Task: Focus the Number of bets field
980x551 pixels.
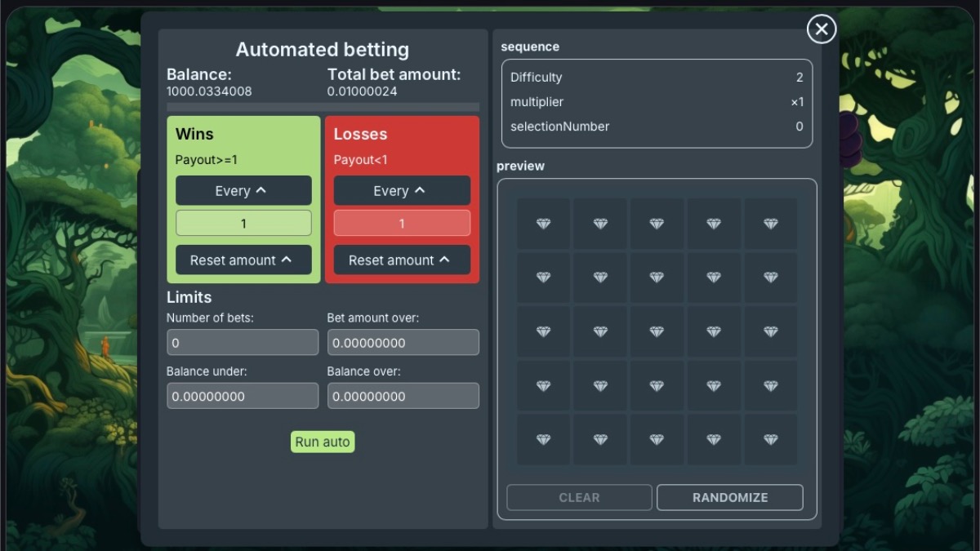Action: point(243,343)
